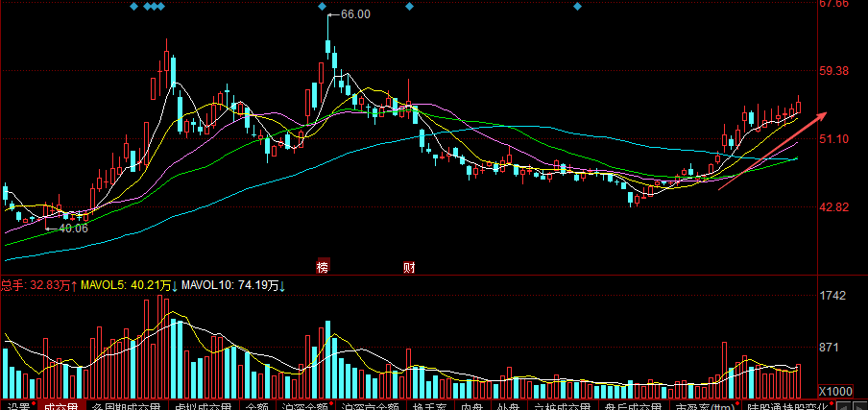Open the 立桩成交量 tab

562,406
